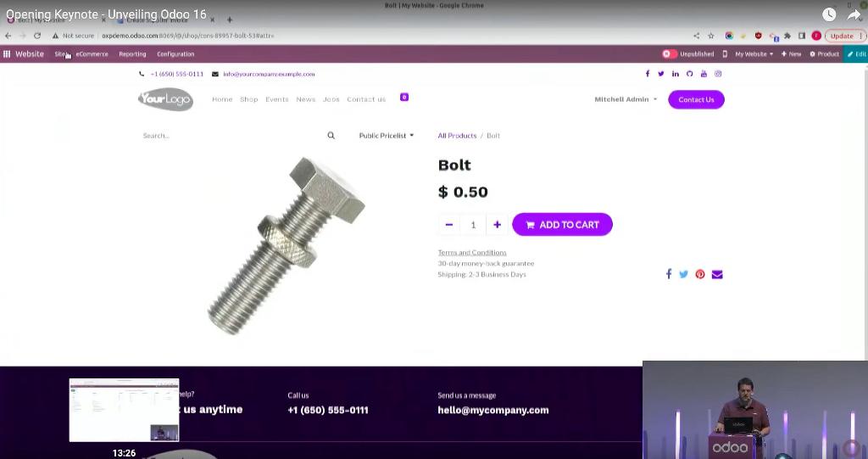This screenshot has height=459, width=868.
Task: Open Mitchell Admin user dropdown
Action: pyautogui.click(x=626, y=99)
